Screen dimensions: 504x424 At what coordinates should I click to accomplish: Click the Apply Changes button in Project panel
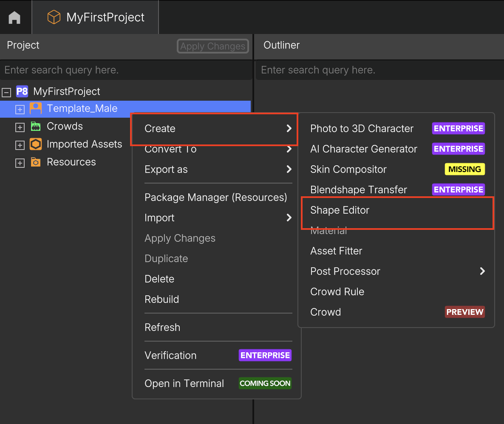[213, 46]
